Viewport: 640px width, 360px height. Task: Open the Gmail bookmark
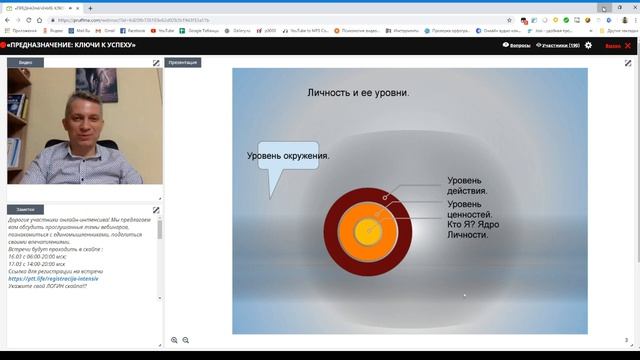105,31
